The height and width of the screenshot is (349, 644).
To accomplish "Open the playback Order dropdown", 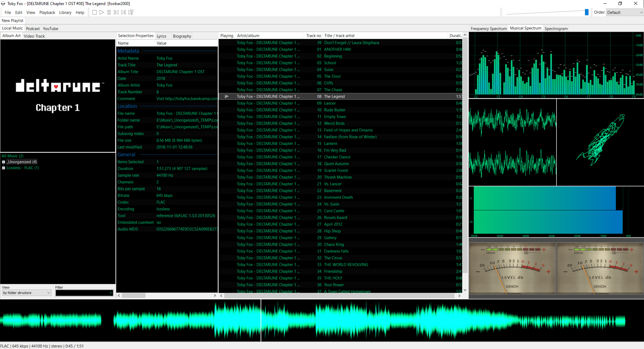I will [625, 12].
